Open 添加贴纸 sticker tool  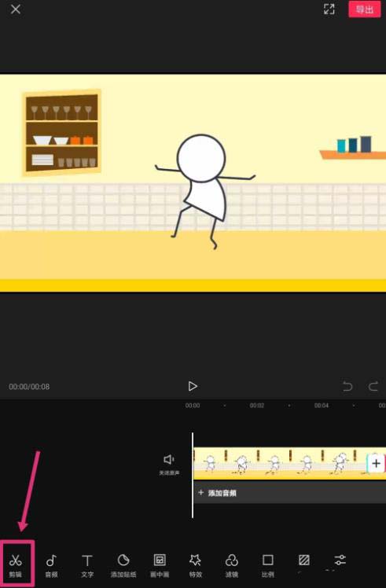[x=123, y=565]
